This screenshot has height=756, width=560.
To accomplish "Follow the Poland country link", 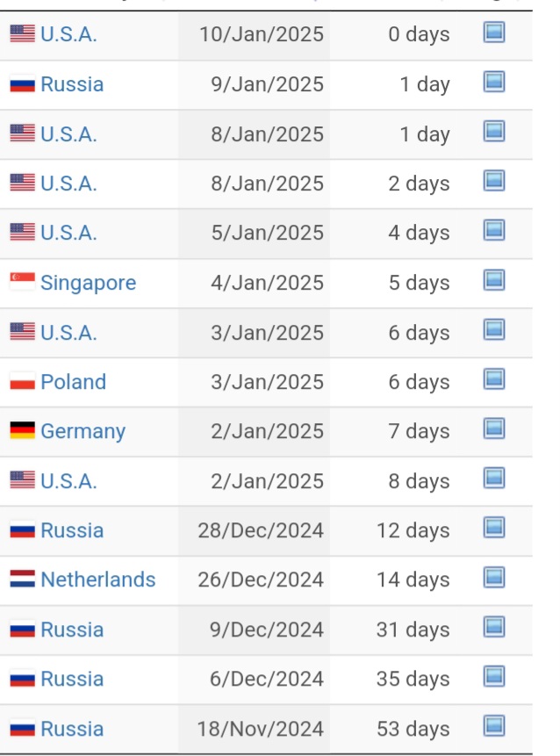I will pos(73,382).
